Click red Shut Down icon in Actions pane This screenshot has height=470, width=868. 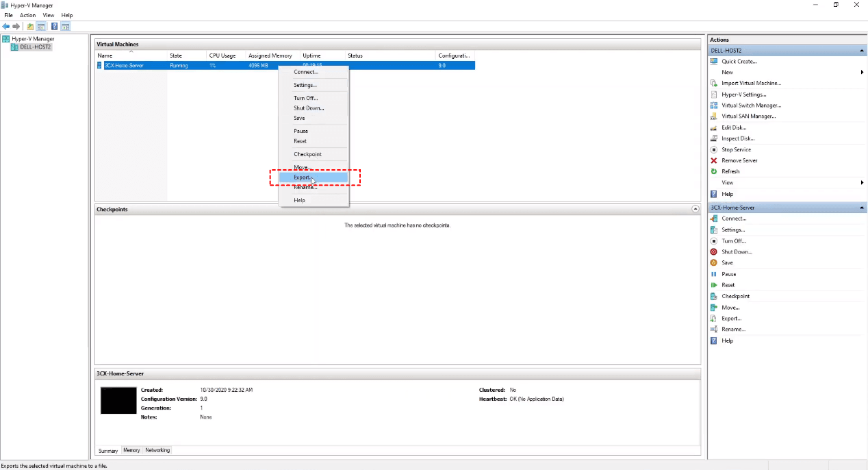[x=714, y=251]
